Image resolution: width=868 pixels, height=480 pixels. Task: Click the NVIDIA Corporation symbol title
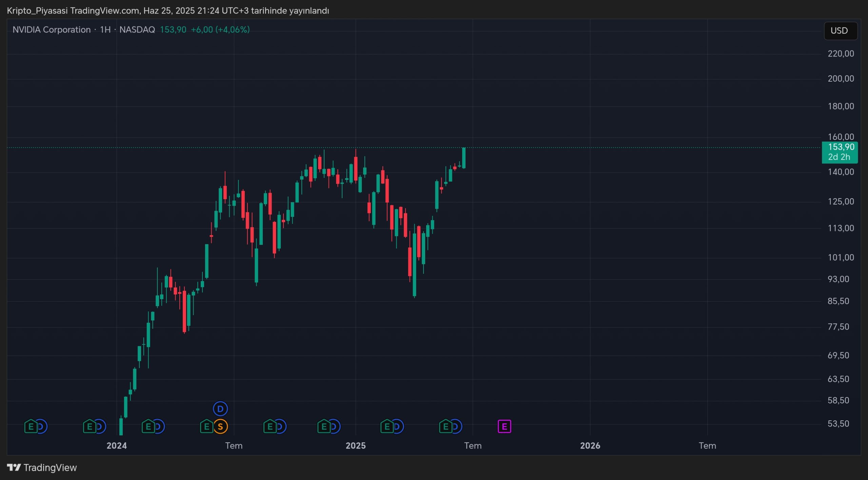(52, 30)
